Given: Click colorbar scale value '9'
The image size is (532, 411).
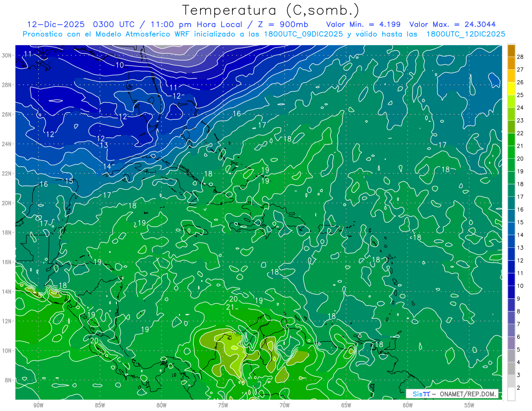Looking at the screenshot, I should click(x=519, y=299).
